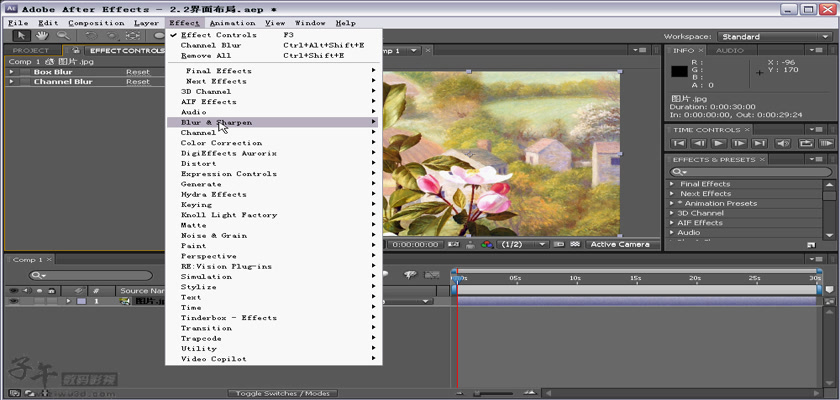Click Remove All in Effect menu

[x=272, y=56]
